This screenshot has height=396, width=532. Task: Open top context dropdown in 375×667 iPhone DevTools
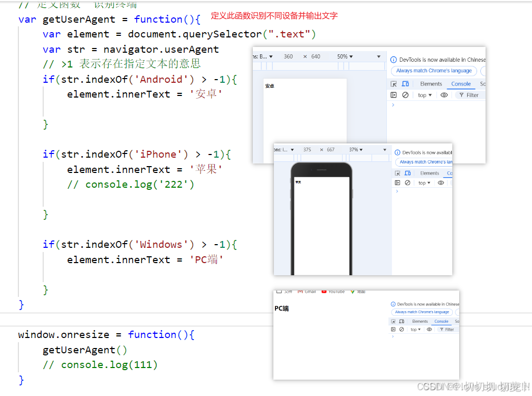coord(424,183)
